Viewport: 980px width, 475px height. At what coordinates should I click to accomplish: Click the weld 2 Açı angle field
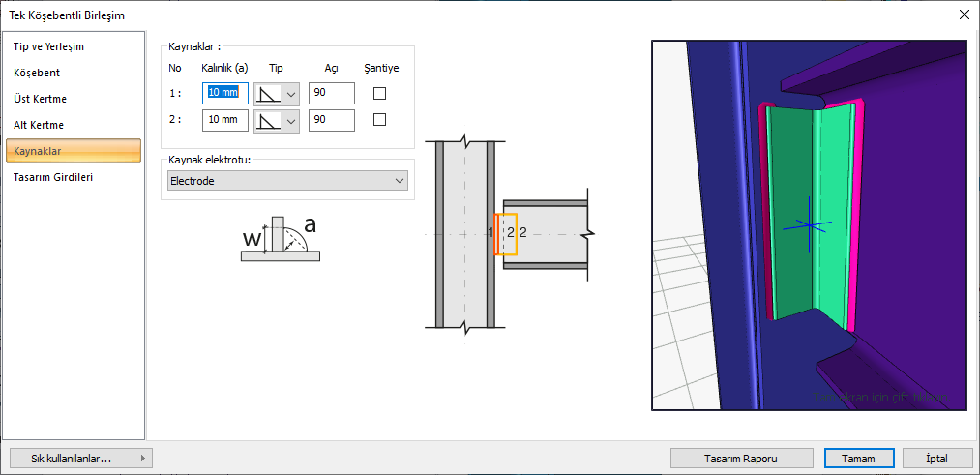pos(331,120)
